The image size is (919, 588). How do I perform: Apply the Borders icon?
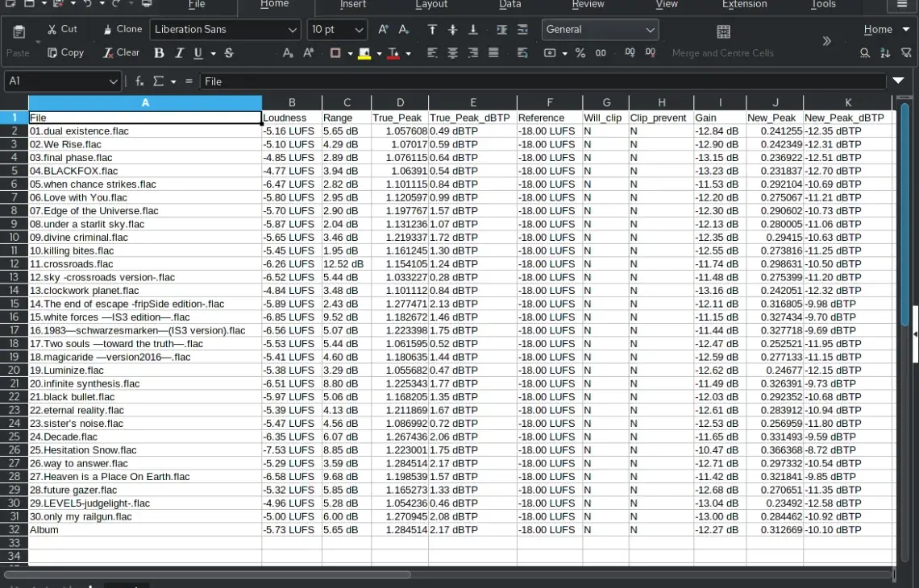335,53
